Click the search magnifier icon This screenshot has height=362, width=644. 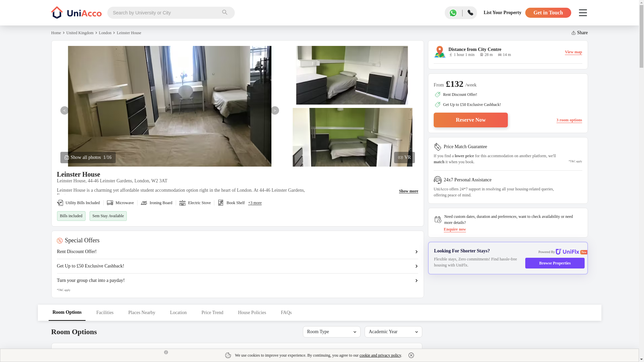pyautogui.click(x=225, y=13)
